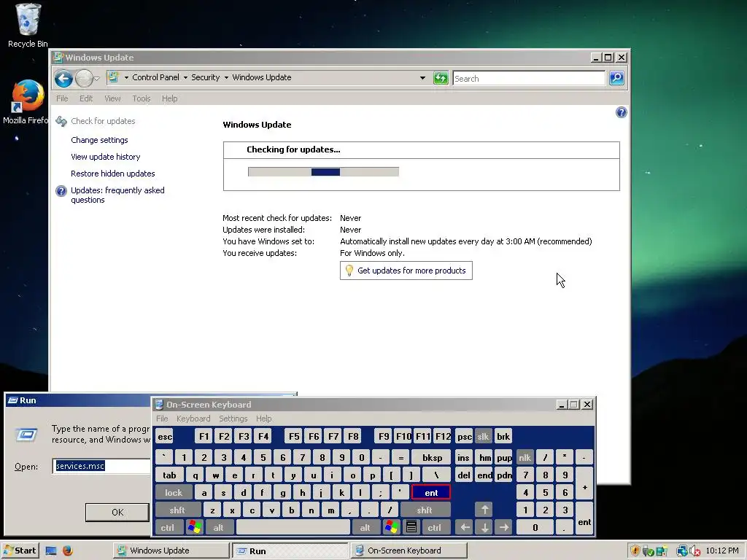The height and width of the screenshot is (560, 747).
Task: Expand the arrow after Security breadcrumb
Action: (x=226, y=77)
